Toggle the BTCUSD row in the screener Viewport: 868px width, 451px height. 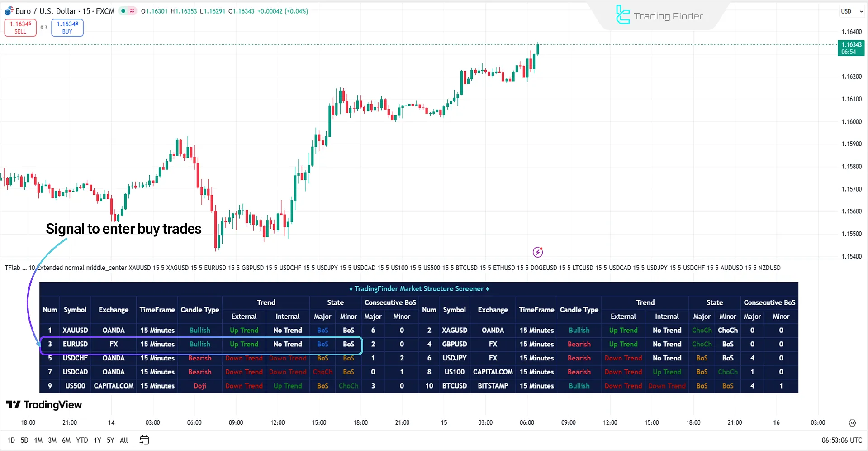(455, 386)
